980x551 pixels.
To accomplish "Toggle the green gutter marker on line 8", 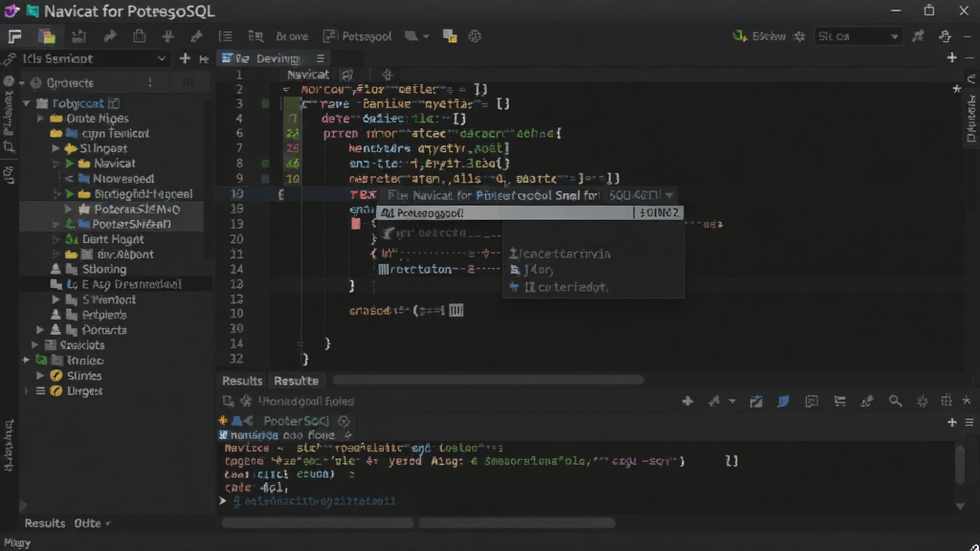I will point(265,164).
